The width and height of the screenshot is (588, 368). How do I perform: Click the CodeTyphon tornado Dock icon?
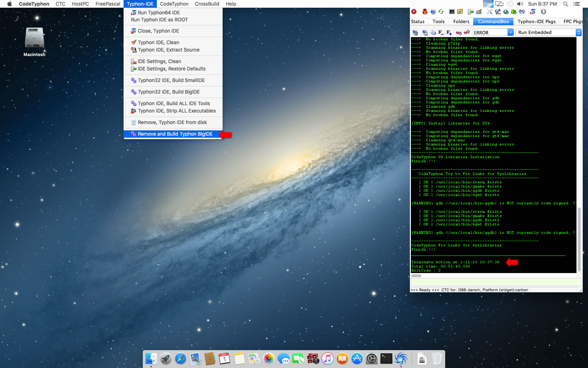pos(401,359)
